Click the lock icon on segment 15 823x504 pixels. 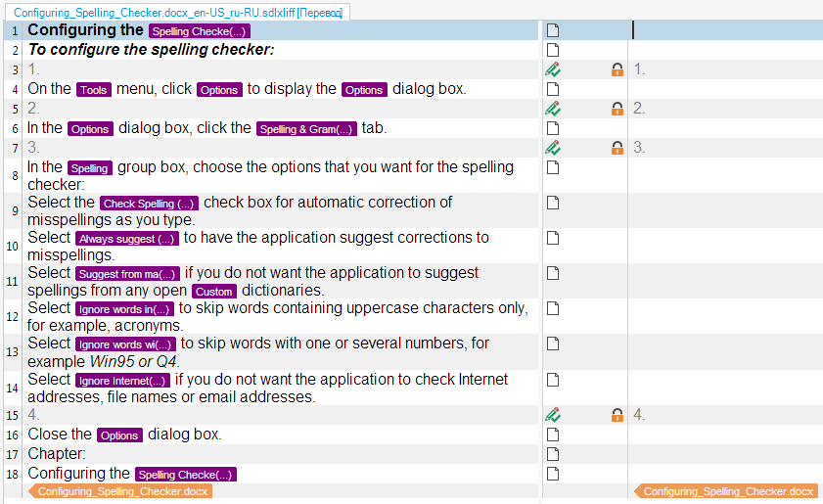[x=617, y=415]
